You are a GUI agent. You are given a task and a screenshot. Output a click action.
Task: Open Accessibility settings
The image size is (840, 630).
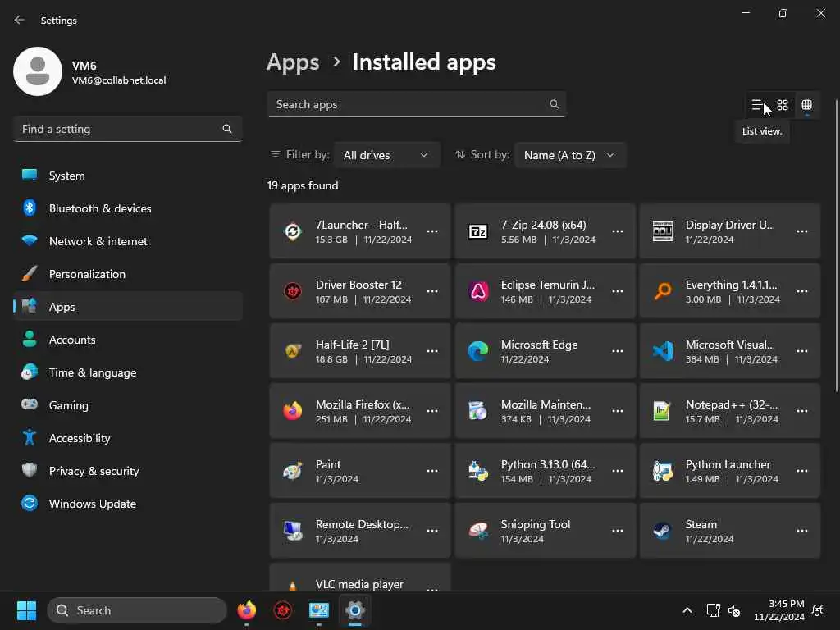tap(128, 438)
